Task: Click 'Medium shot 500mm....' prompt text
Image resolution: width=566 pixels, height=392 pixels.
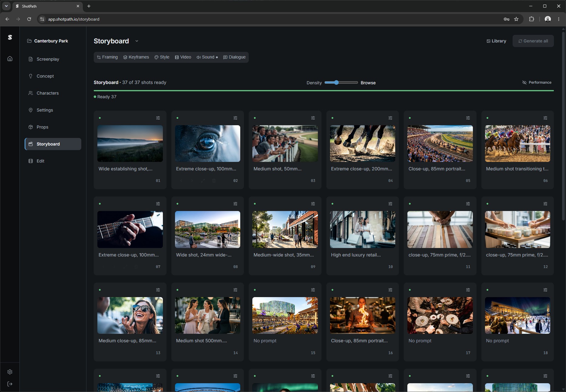Action: pos(201,341)
